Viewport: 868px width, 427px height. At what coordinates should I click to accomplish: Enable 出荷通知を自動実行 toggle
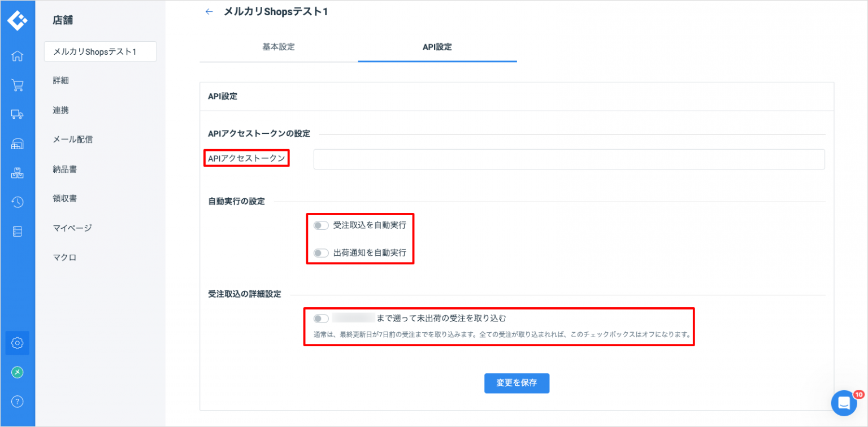321,253
